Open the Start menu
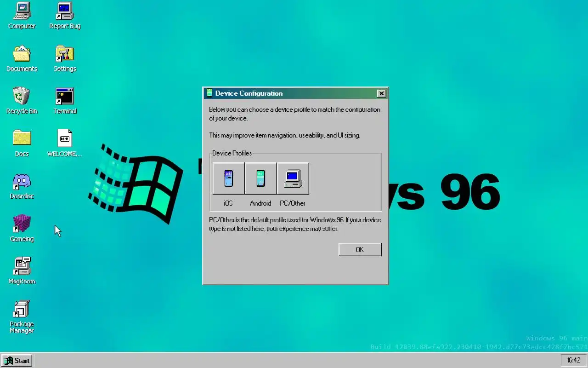 tap(17, 360)
